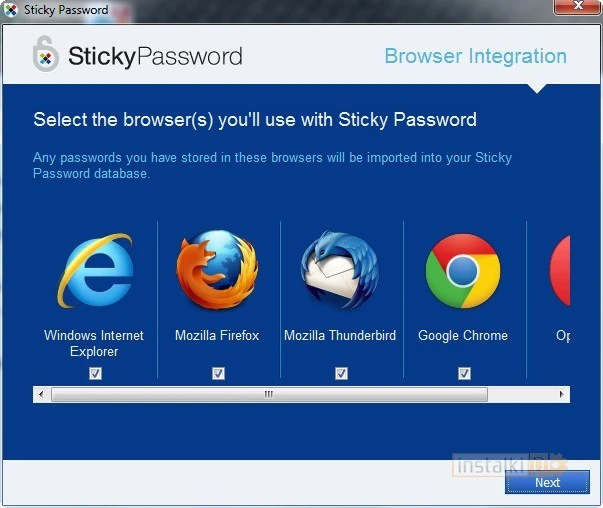
Task: Click the Mozilla Thunderbird icon
Action: [340, 270]
